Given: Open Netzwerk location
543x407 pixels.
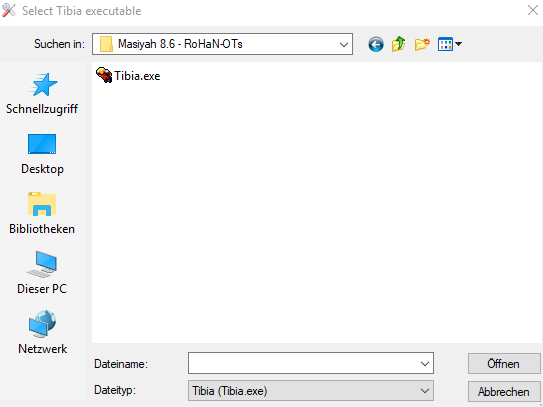Looking at the screenshot, I should 42,333.
